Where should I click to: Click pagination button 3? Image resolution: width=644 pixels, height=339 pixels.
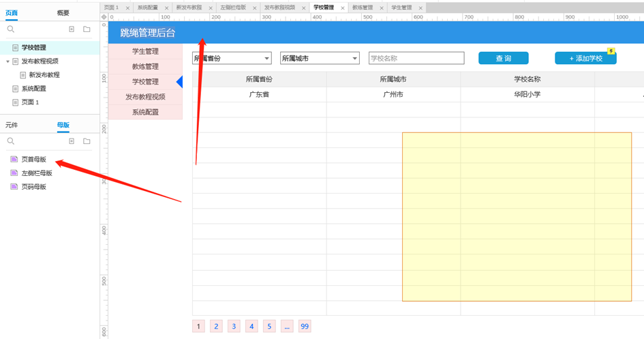click(x=234, y=326)
